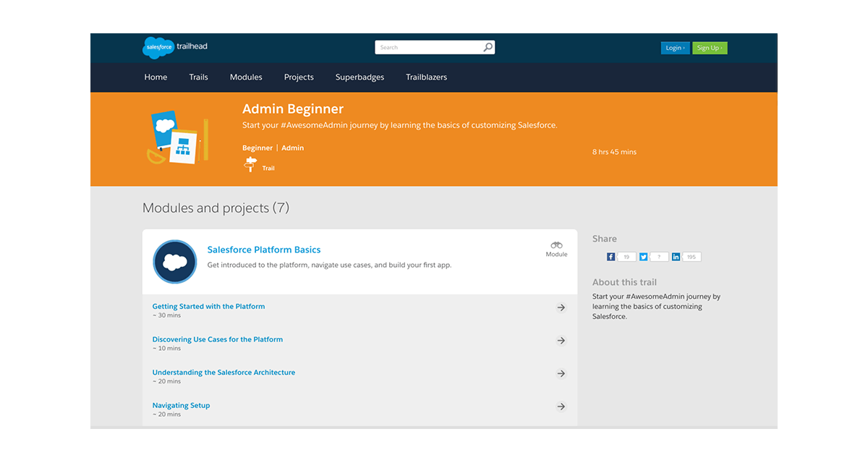The width and height of the screenshot is (868, 463).
Task: Go to Superbadges in navigation
Action: pos(359,77)
